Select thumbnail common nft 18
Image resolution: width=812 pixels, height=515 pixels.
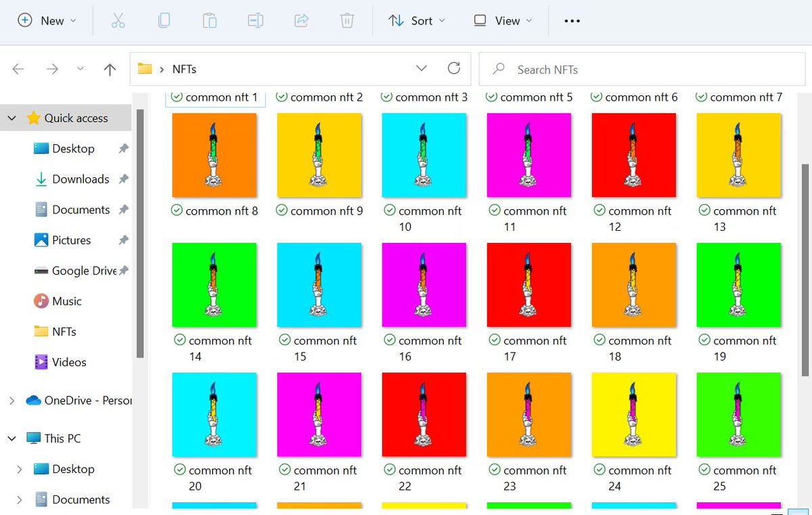click(634, 285)
